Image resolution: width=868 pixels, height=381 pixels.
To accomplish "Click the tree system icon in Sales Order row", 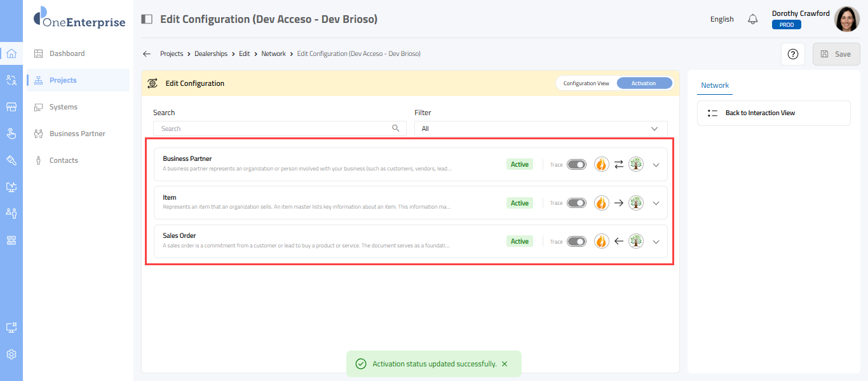I will pos(635,241).
